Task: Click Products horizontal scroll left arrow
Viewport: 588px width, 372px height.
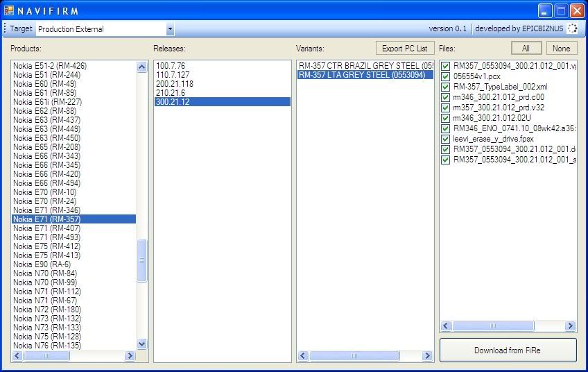Action: coord(17,355)
